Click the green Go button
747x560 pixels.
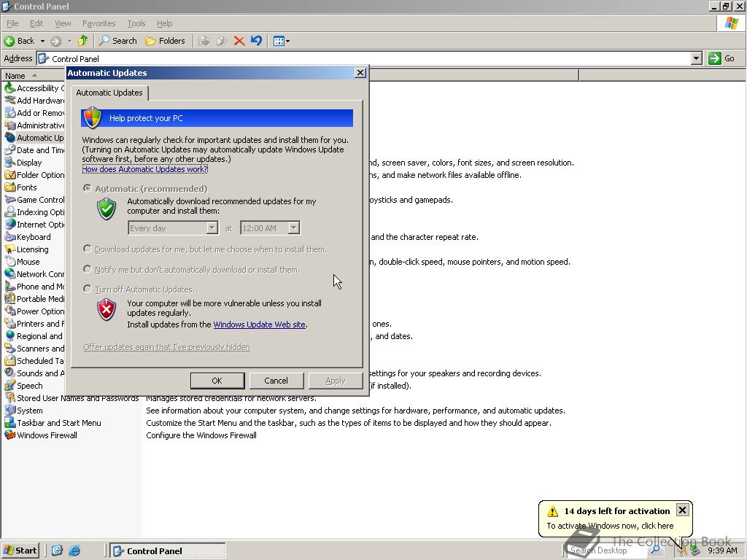(721, 58)
